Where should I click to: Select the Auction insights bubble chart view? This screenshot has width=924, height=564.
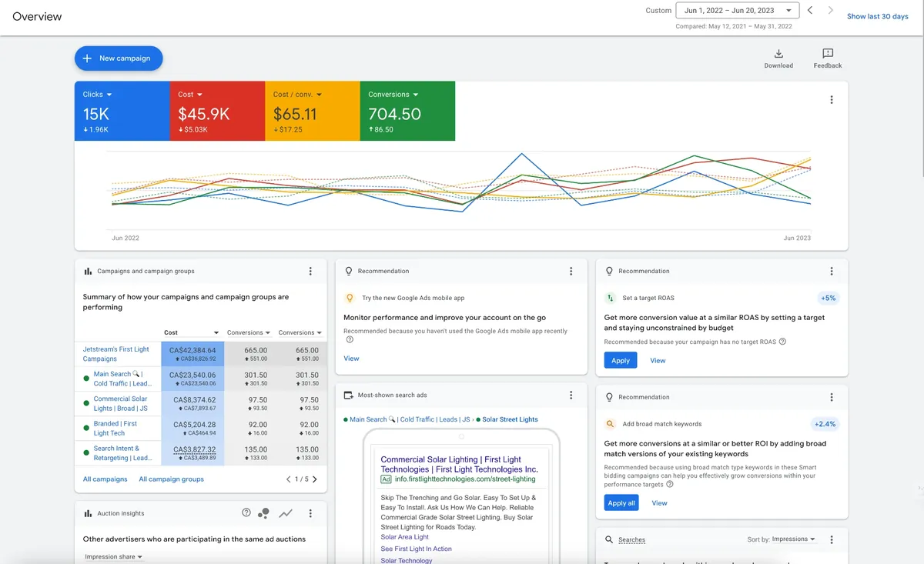[264, 513]
